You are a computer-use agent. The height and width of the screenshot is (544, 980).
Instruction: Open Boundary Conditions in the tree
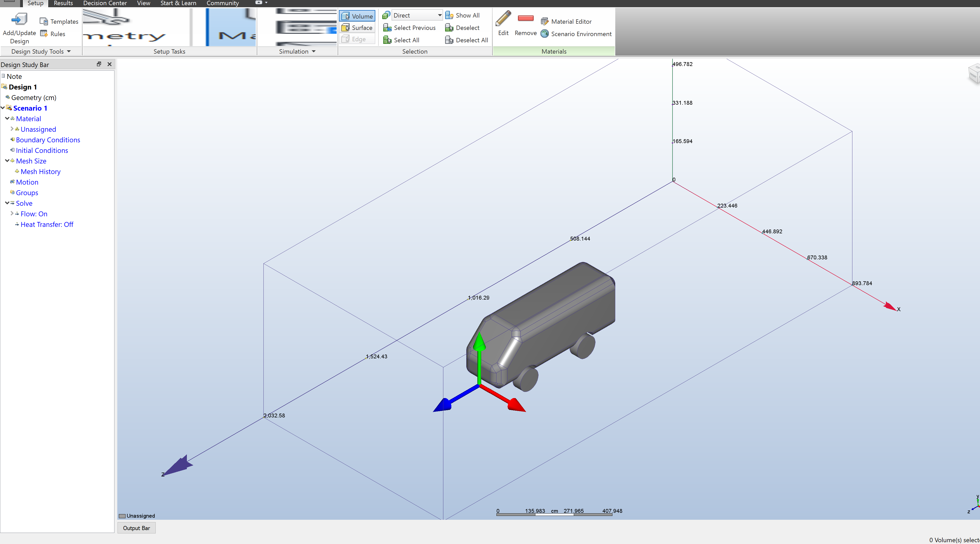48,140
